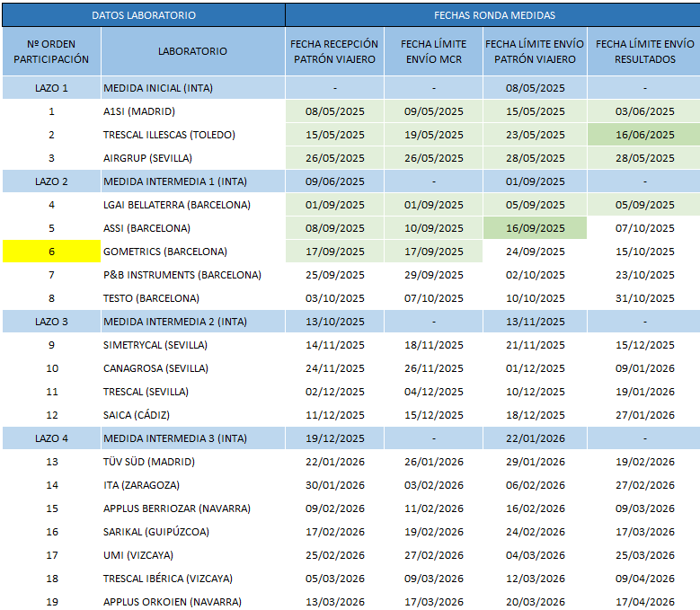Select the TRESCAL (SEVILLA) cell
700x610 pixels.
pos(193,392)
